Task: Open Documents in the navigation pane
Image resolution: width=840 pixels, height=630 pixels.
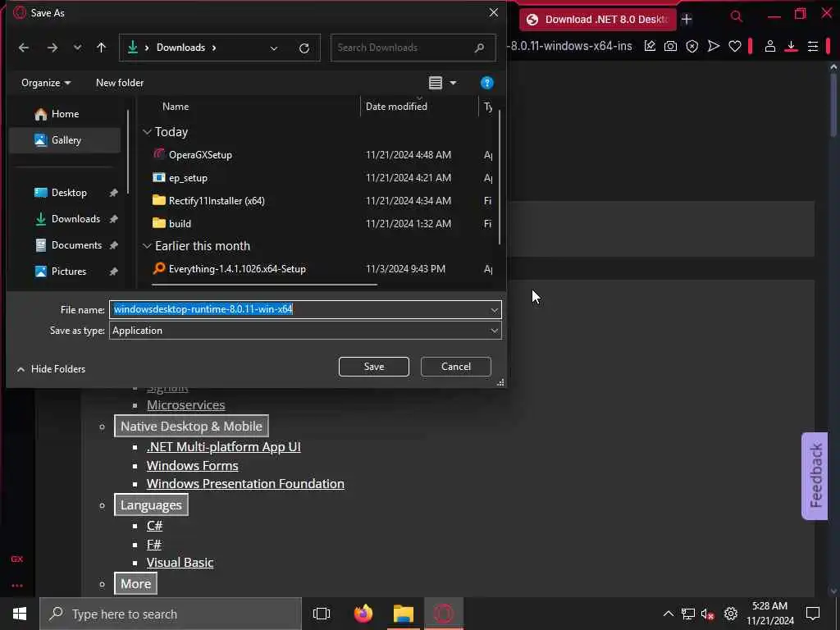Action: click(76, 245)
